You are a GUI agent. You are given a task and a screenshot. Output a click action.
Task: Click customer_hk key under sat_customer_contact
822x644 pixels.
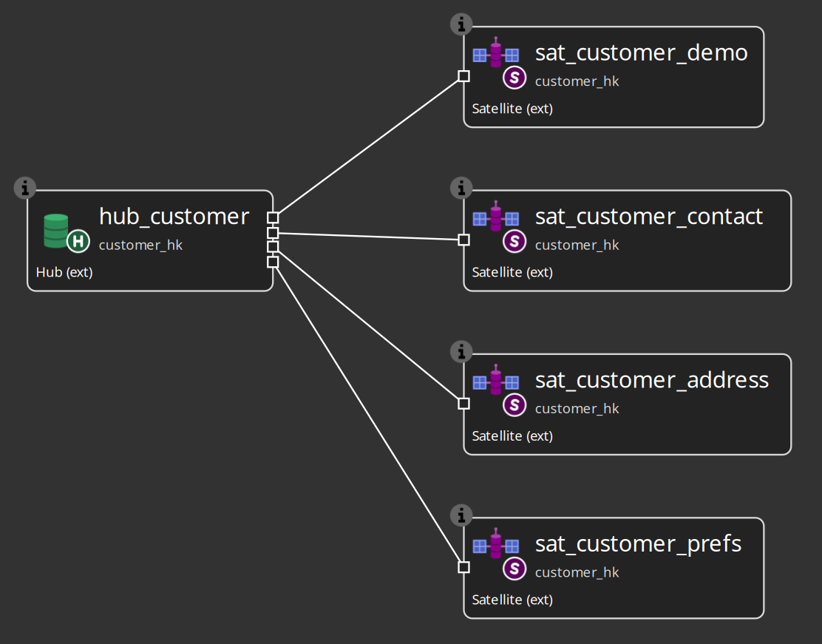pyautogui.click(x=577, y=245)
